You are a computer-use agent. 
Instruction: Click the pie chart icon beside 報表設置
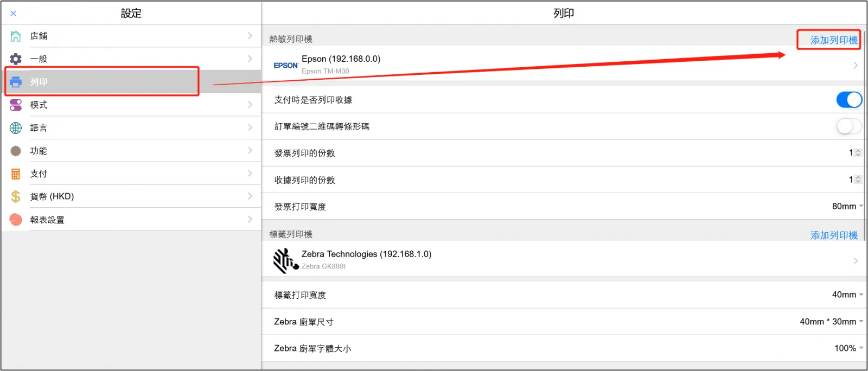pos(16,220)
